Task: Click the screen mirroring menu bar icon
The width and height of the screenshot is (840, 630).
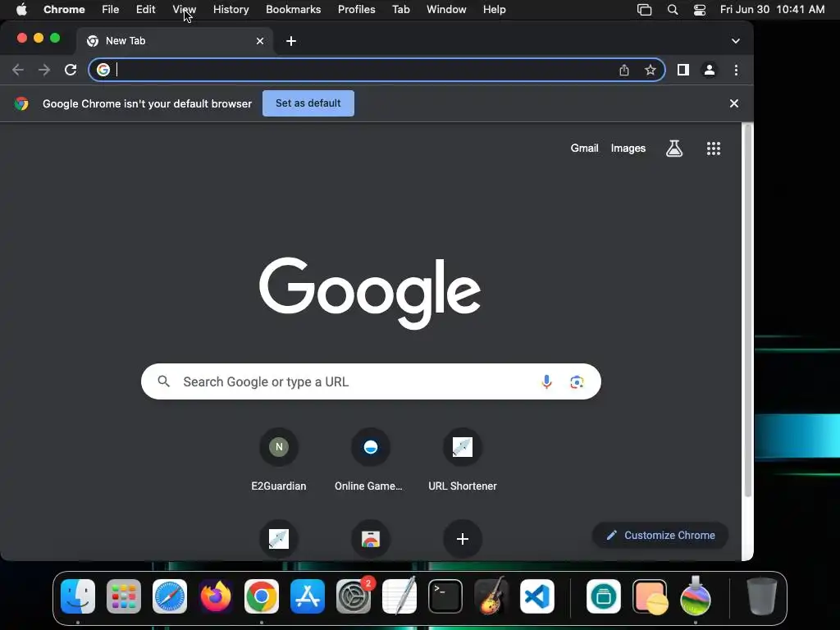Action: [645, 10]
